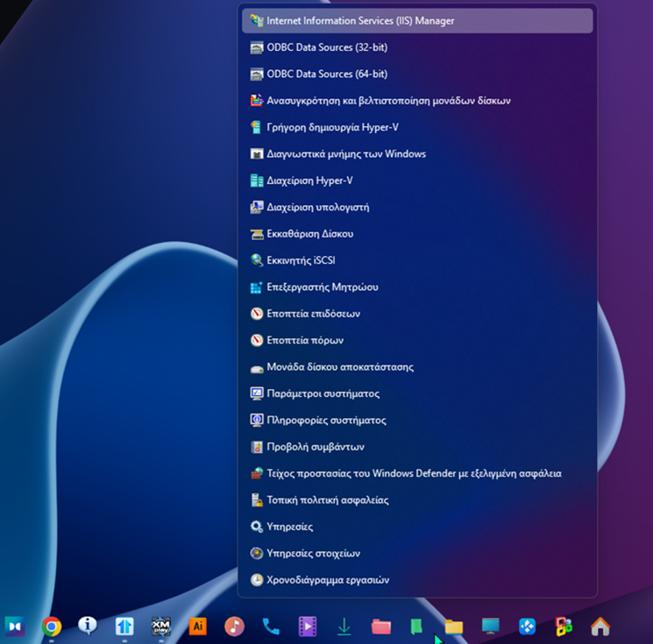Click the Επεξεργαστής Μητρώου registry icon
The image size is (653, 644).
[x=257, y=287]
